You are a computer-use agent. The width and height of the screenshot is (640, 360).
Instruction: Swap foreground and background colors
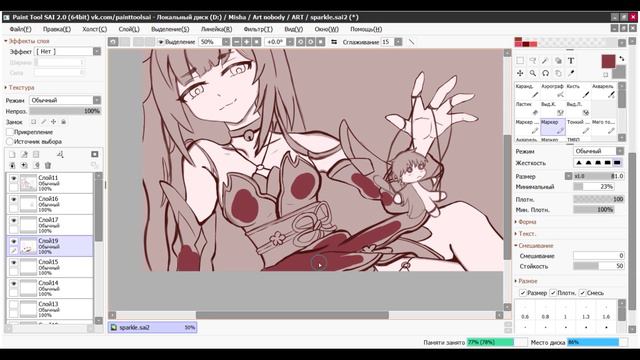[622, 59]
